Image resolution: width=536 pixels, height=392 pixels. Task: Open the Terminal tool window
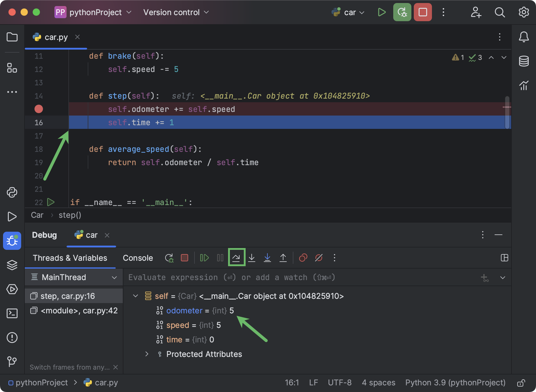coord(12,313)
